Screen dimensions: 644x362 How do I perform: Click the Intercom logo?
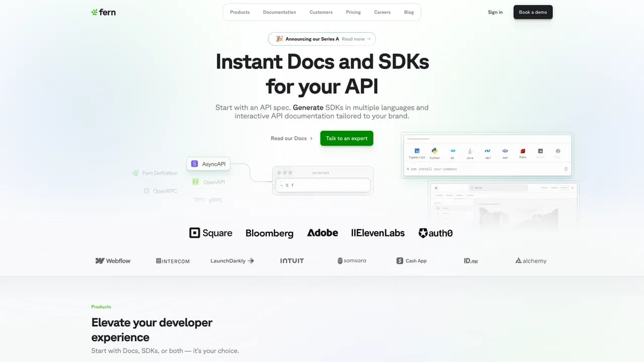tap(173, 261)
